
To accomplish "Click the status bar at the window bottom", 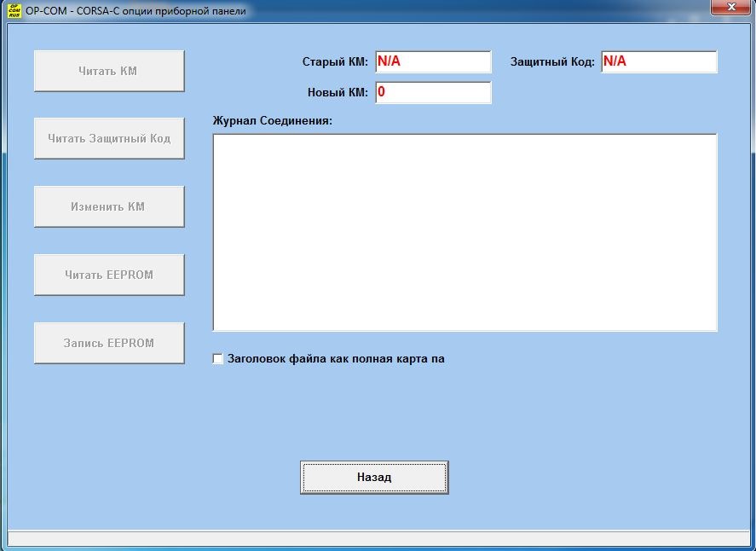I will (x=378, y=538).
